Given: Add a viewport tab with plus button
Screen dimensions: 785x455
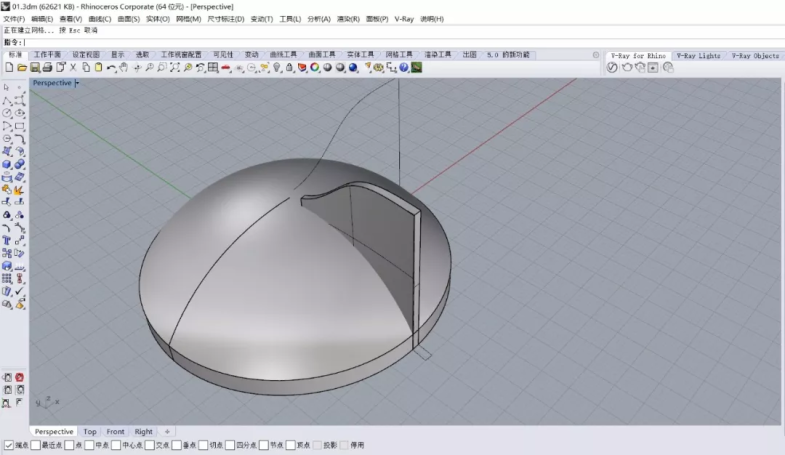Looking at the screenshot, I should click(x=167, y=432).
